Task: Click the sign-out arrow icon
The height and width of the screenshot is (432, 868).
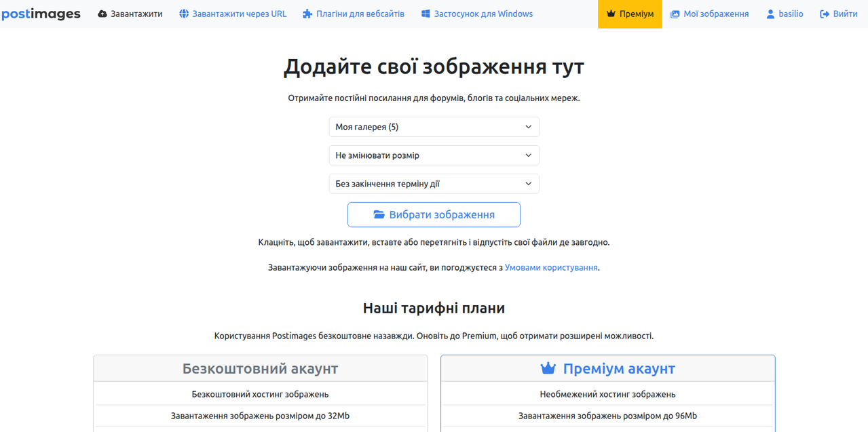Action: click(825, 14)
